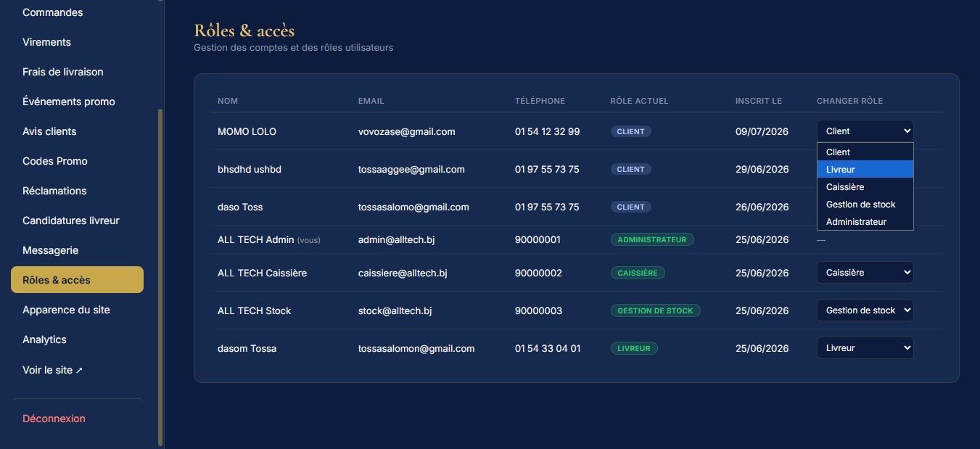This screenshot has height=449, width=980.
Task: Click the name ALL TECH Stock
Action: (x=254, y=310)
